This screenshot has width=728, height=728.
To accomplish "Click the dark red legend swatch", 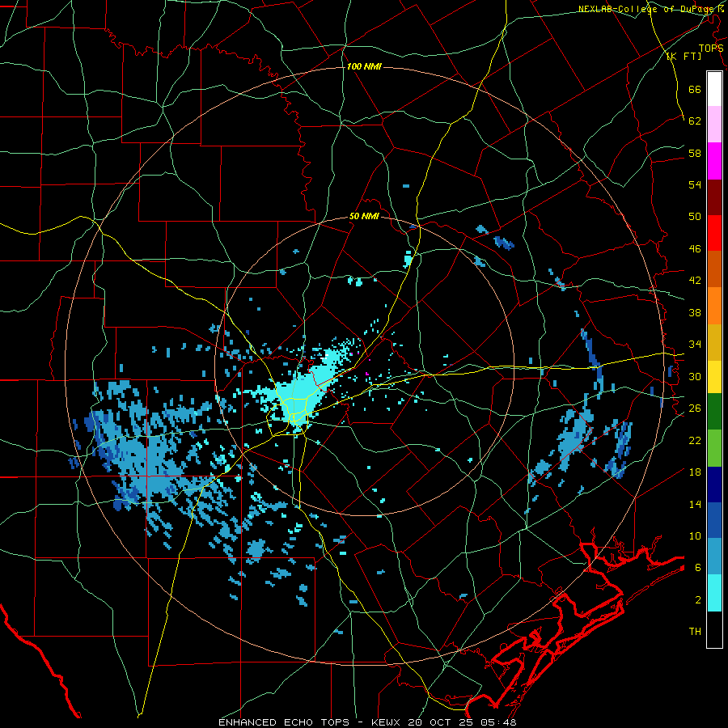I will [714, 197].
